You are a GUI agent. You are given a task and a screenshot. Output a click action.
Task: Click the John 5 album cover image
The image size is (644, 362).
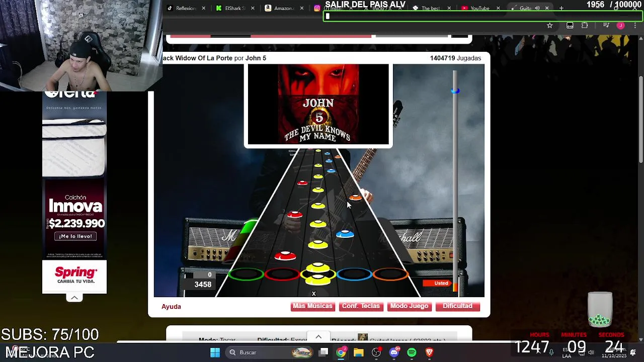318,104
